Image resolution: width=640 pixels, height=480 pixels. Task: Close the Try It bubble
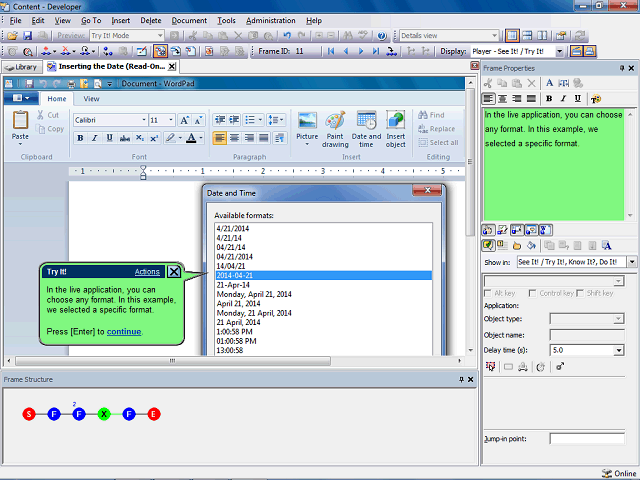pos(174,271)
